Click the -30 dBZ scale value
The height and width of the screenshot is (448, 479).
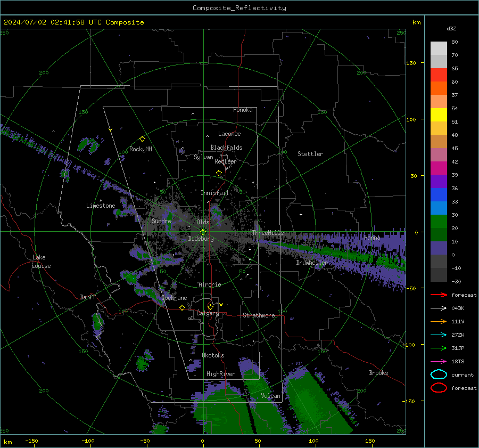click(457, 281)
